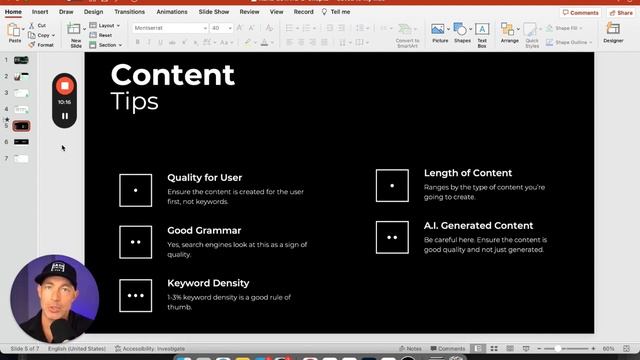Click the text highlight color swatch

click(247, 42)
